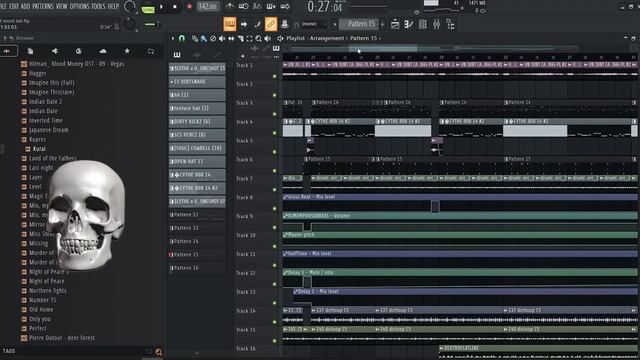Image resolution: width=640 pixels, height=360 pixels.
Task: Mute Track 6 with its green light
Action: 274,171
